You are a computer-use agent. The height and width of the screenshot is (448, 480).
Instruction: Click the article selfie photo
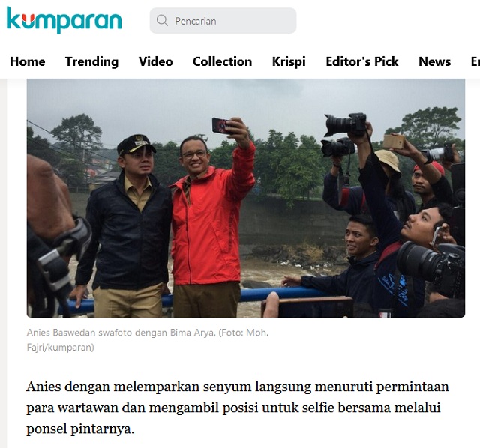click(246, 198)
